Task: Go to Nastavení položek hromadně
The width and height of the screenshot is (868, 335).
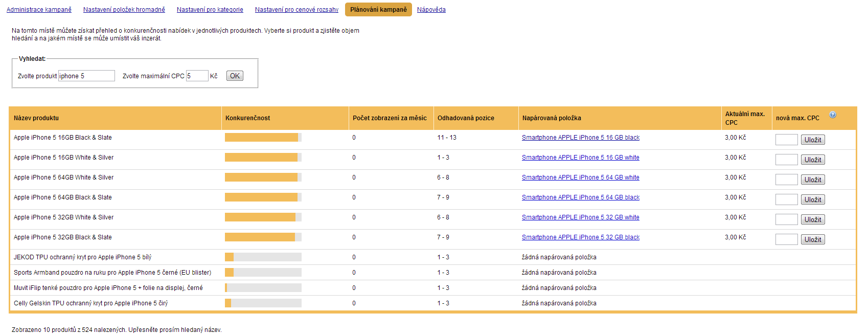Action: pyautogui.click(x=124, y=10)
